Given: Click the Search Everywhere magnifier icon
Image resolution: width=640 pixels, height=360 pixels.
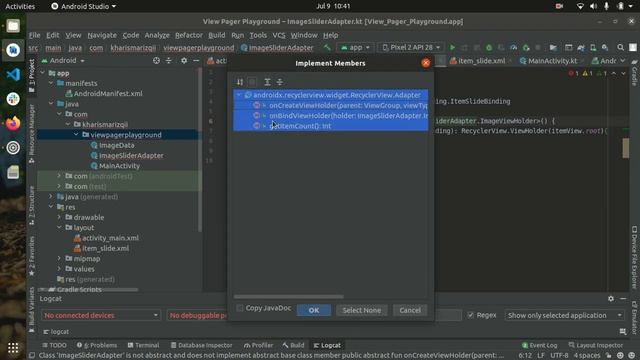Looking at the screenshot, I should coord(620,48).
